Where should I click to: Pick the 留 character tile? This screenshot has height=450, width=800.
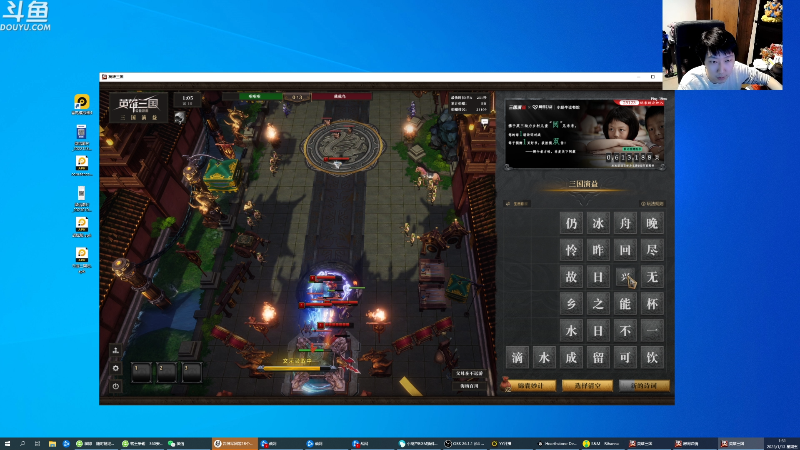click(x=598, y=357)
